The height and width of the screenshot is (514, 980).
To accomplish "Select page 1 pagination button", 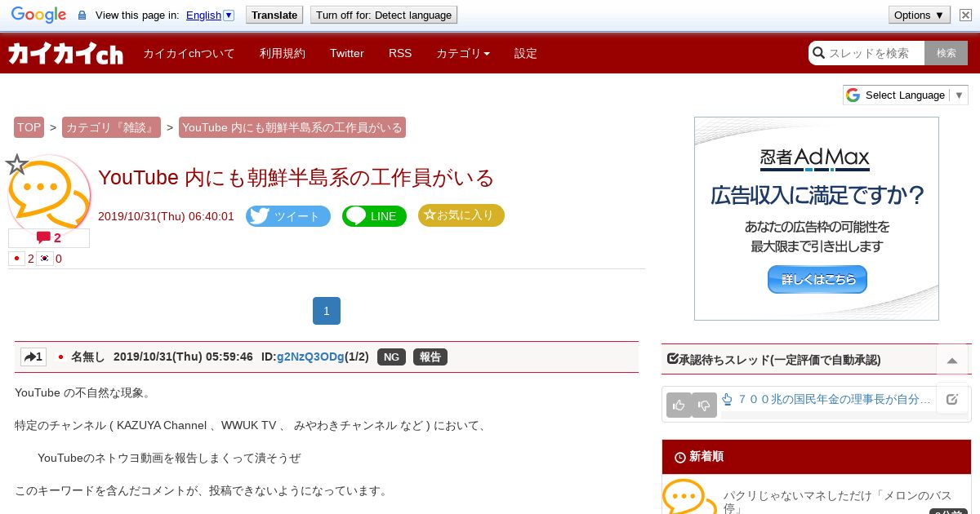I will click(x=327, y=311).
